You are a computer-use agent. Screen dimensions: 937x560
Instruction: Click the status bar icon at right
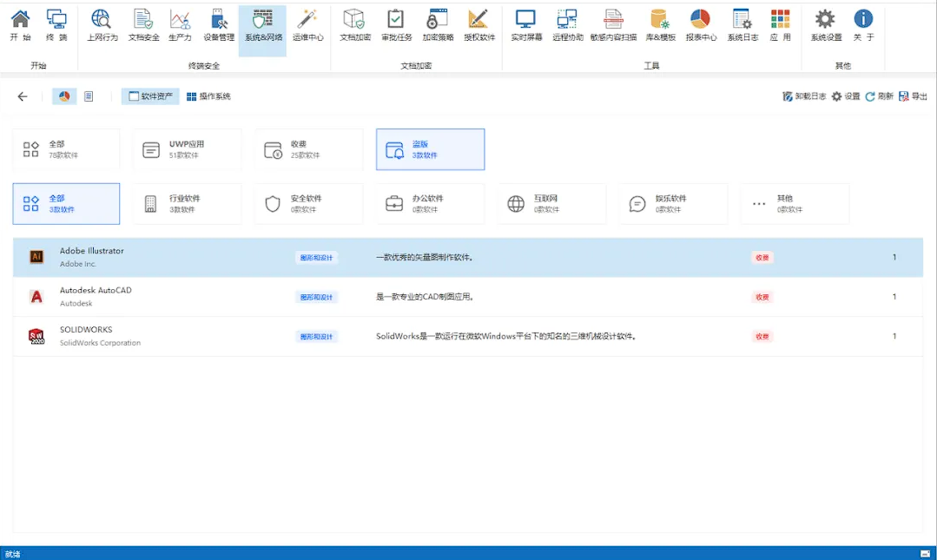click(x=925, y=554)
